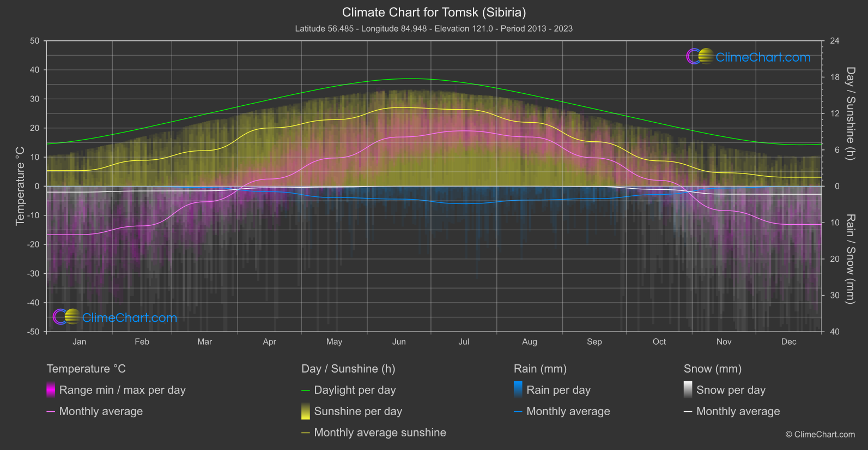Click the -50 tick on temperature axis

[x=33, y=332]
